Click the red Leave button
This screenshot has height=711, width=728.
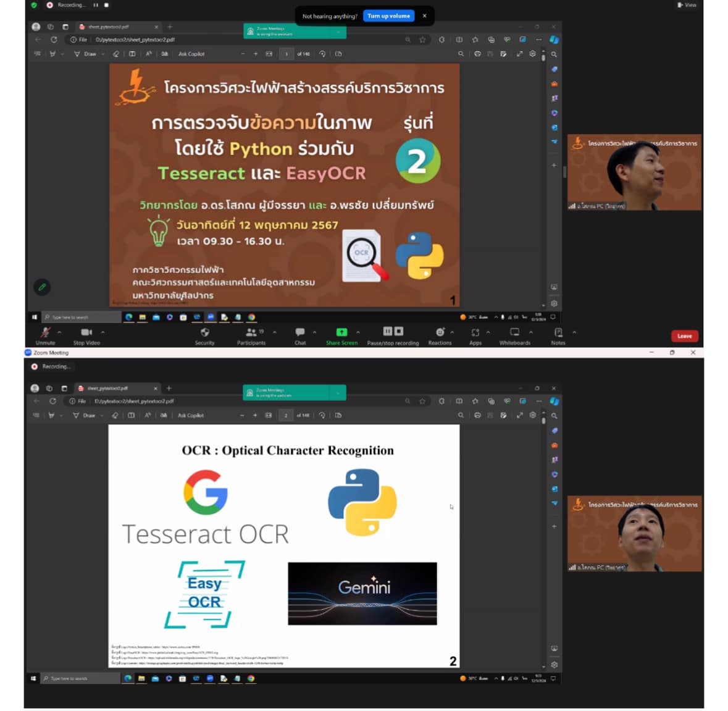[x=684, y=336]
